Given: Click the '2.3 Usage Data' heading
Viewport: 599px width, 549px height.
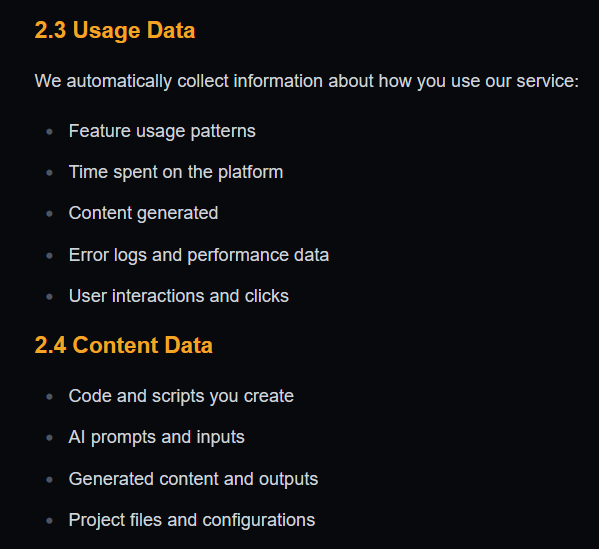Looking at the screenshot, I should (115, 30).
